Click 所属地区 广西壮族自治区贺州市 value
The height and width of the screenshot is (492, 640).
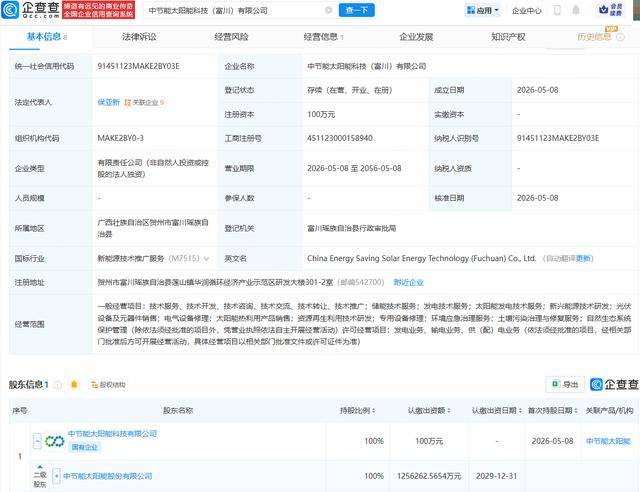pos(153,228)
